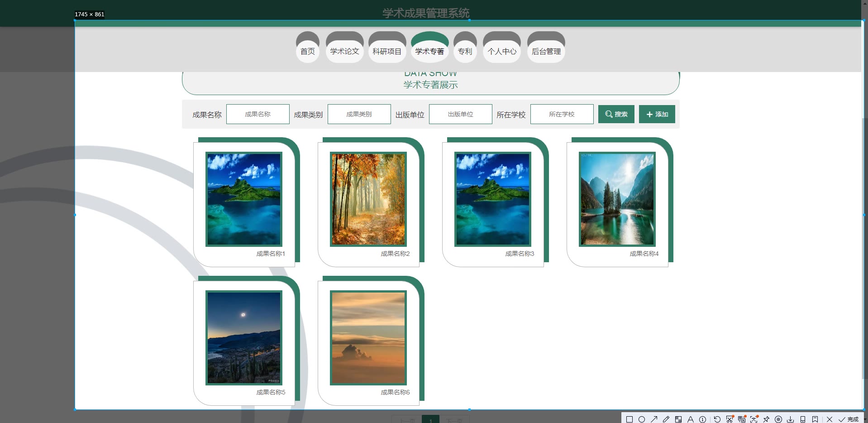
Task: Open the 成果名称2 autumn forest thumbnail
Action: pyautogui.click(x=368, y=199)
